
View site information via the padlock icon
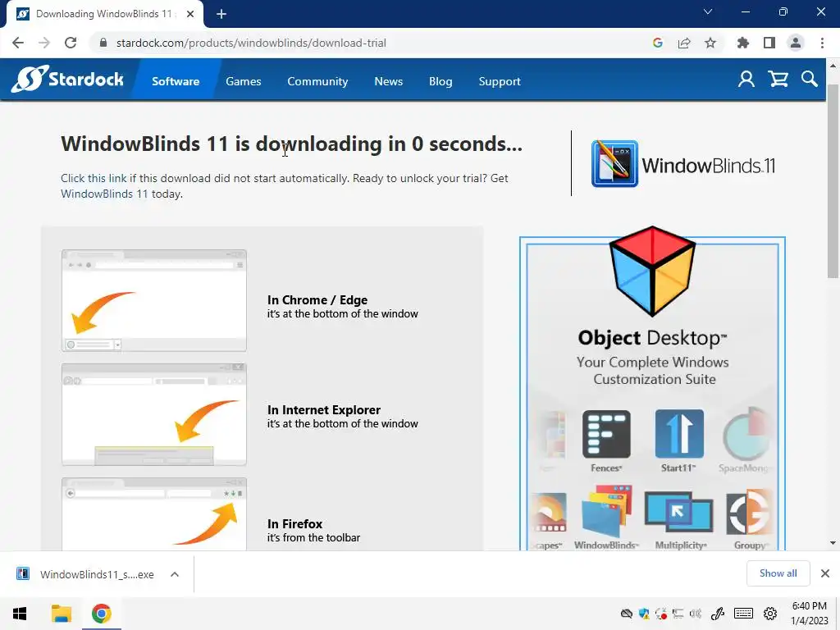[103, 43]
